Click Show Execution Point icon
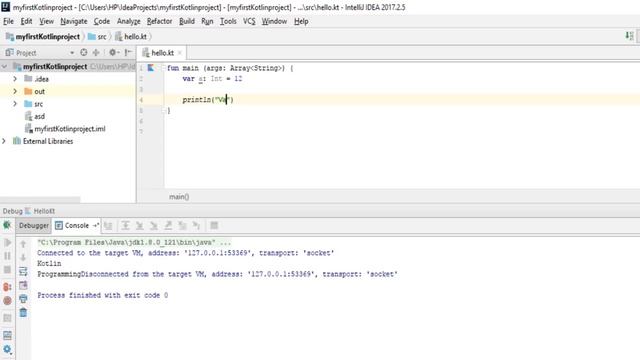This screenshot has height=360, width=640. click(x=108, y=225)
